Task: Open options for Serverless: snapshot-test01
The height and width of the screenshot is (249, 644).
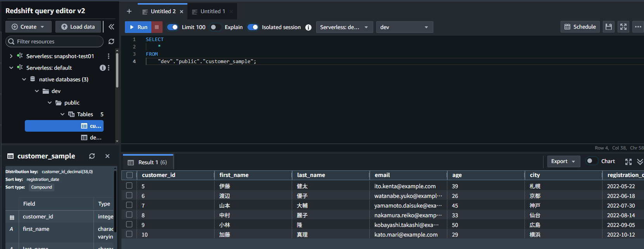Action: coord(109,56)
